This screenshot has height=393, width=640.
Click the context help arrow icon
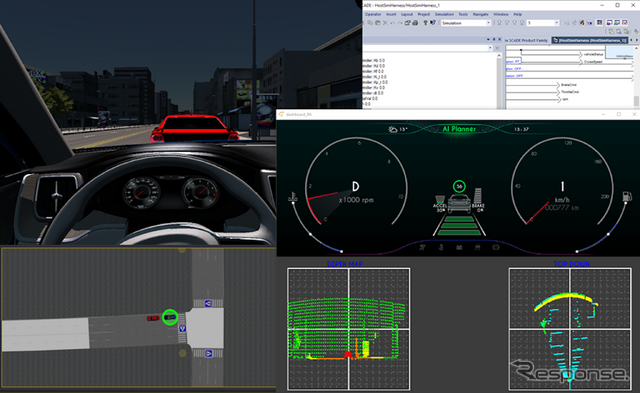pos(433,23)
